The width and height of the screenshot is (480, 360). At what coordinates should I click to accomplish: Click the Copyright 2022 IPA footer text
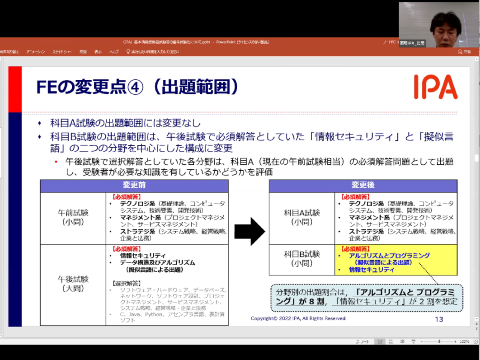coord(298,318)
